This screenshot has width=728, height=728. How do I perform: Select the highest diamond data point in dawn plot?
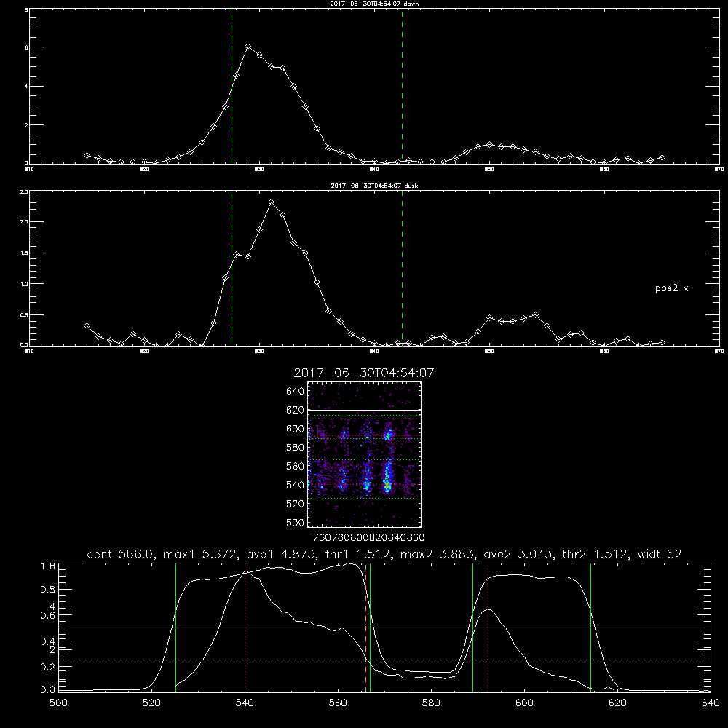coord(248,47)
